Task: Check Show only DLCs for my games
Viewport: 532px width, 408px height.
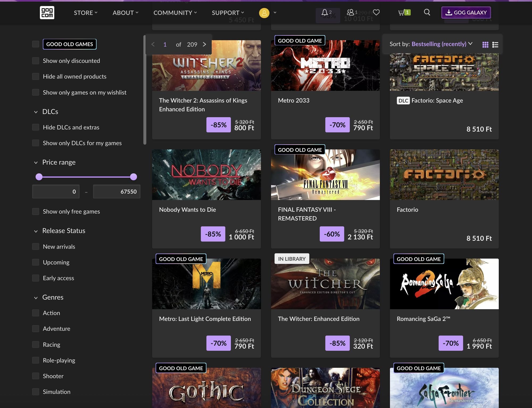Action: point(36,143)
